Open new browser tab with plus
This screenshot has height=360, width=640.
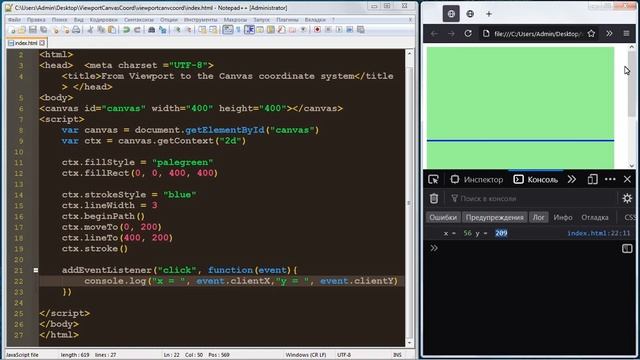click(x=489, y=14)
